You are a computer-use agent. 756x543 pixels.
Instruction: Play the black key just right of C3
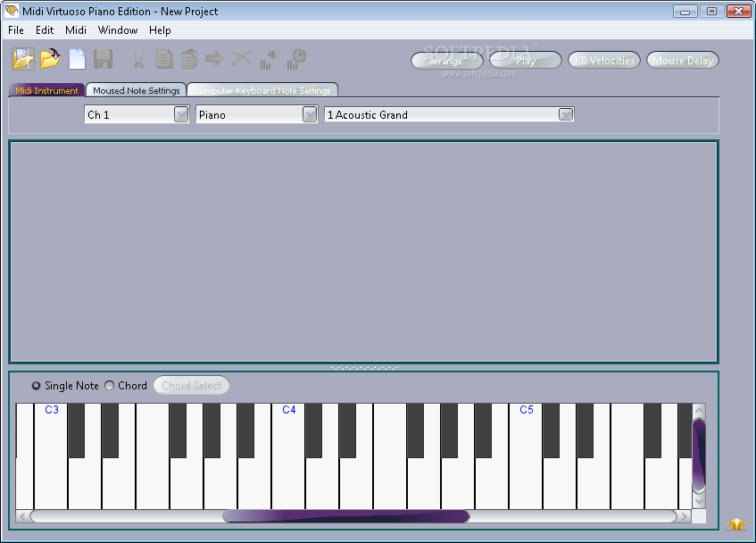click(76, 430)
